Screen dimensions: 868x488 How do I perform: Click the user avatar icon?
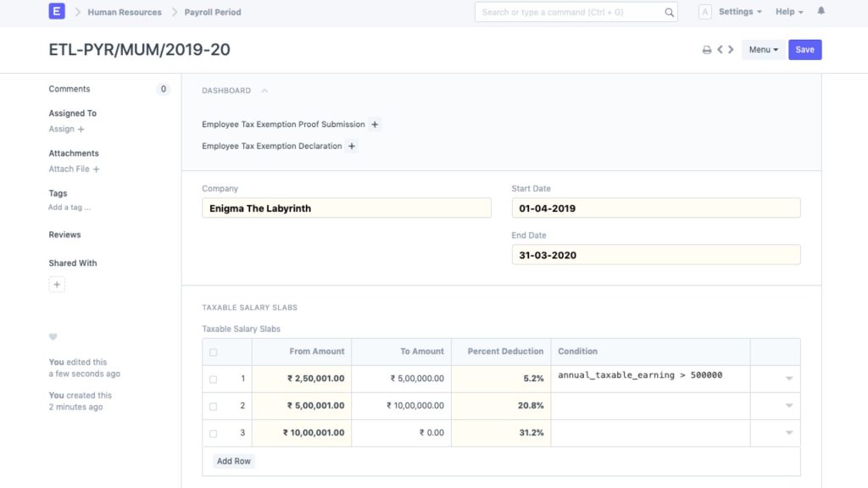[x=704, y=12]
